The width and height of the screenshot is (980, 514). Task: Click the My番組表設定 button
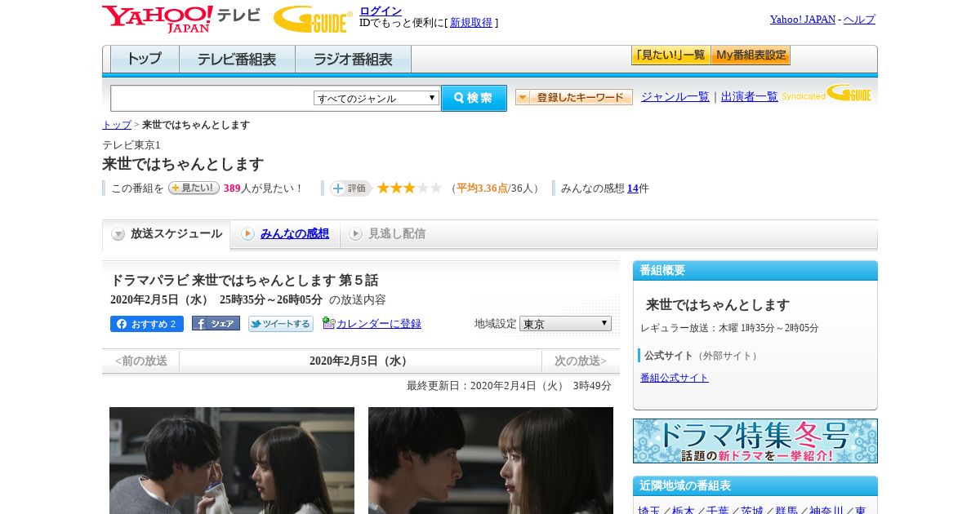click(x=751, y=55)
